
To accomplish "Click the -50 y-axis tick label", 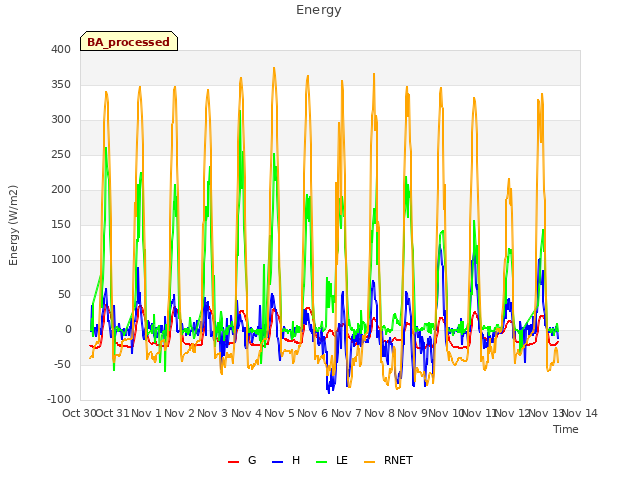I will point(62,364).
